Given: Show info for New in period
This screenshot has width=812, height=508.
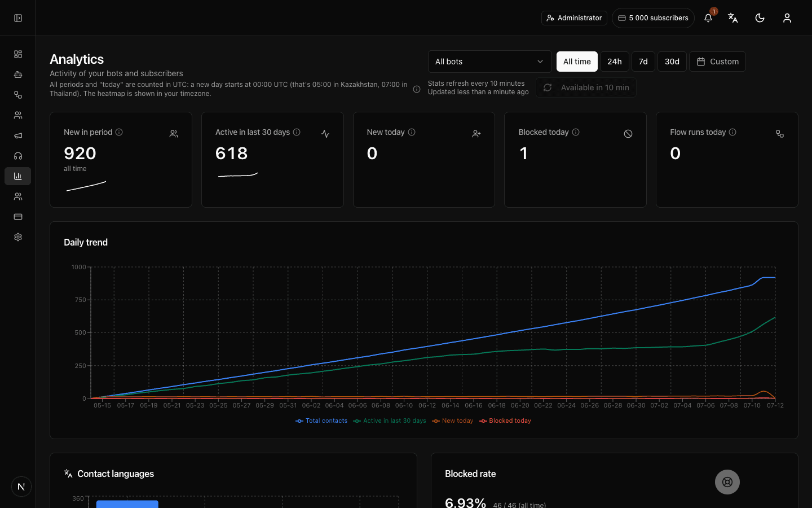Looking at the screenshot, I should click(x=119, y=132).
